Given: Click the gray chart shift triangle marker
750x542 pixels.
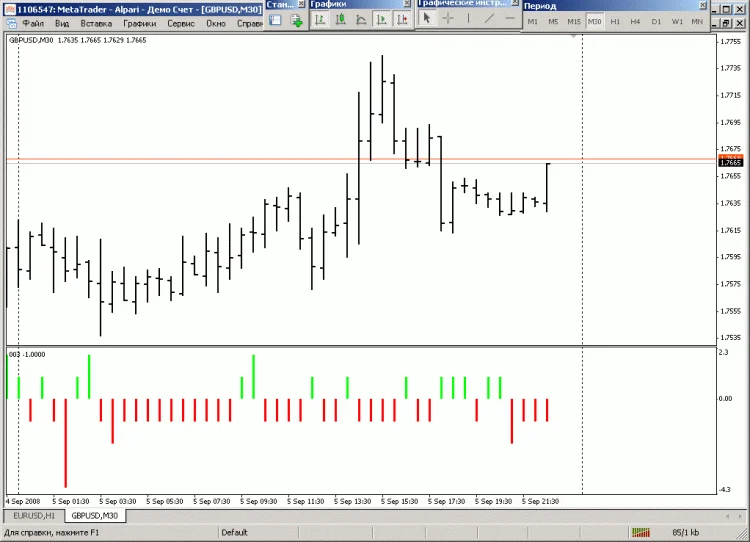Looking at the screenshot, I should click(x=574, y=36).
